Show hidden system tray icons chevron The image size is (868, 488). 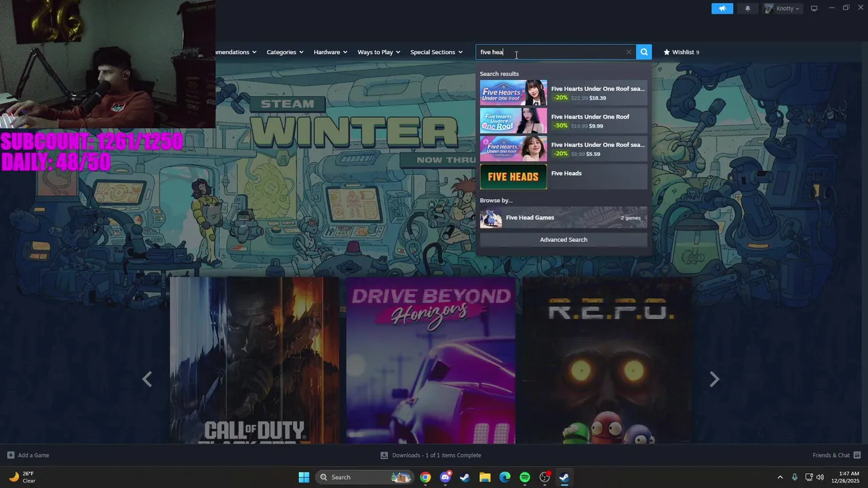(780, 477)
